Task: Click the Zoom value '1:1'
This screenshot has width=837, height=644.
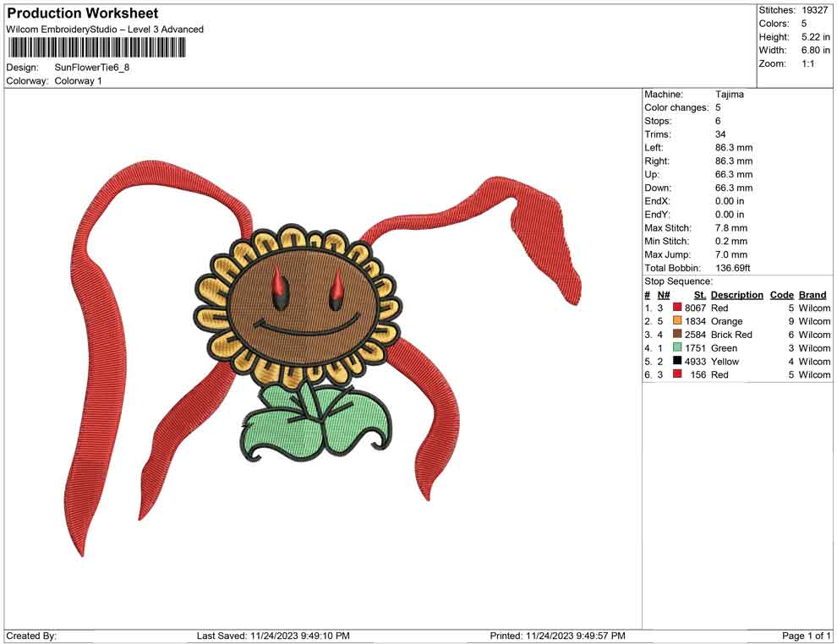Action: point(807,63)
